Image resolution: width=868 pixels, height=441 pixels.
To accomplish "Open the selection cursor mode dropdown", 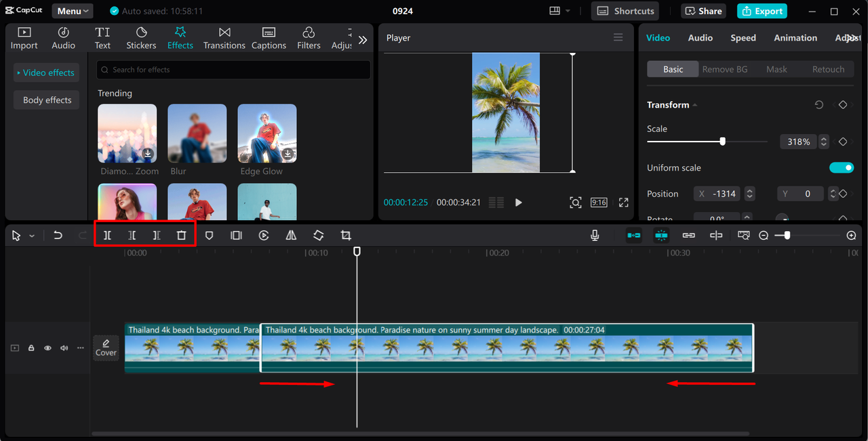I will [x=32, y=236].
